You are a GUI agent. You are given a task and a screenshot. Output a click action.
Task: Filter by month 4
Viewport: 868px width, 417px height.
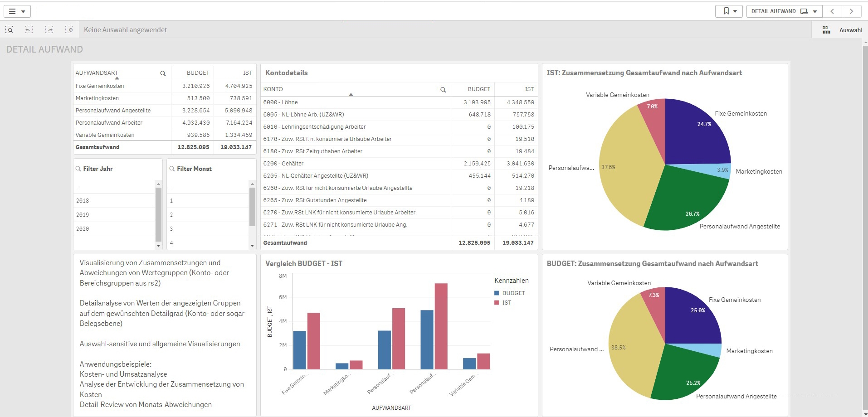(208, 242)
